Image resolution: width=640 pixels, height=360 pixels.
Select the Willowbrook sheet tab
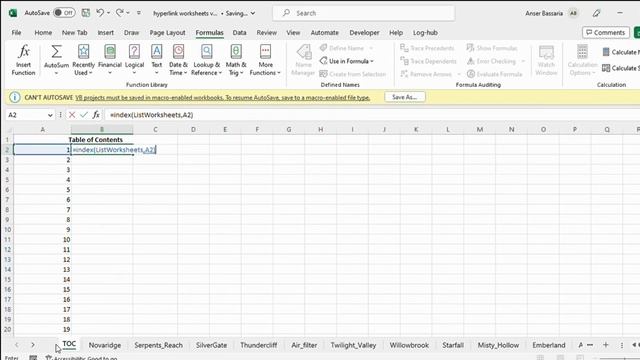click(x=409, y=345)
